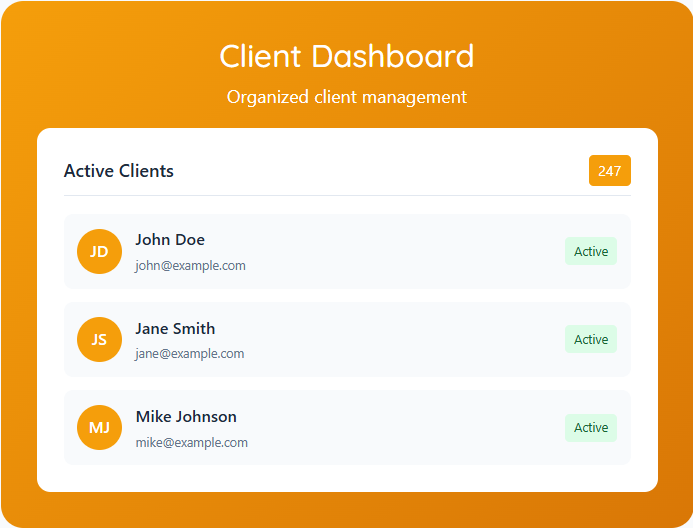Click the mike@example.com email address
The width and height of the screenshot is (693, 528).
pyautogui.click(x=191, y=442)
